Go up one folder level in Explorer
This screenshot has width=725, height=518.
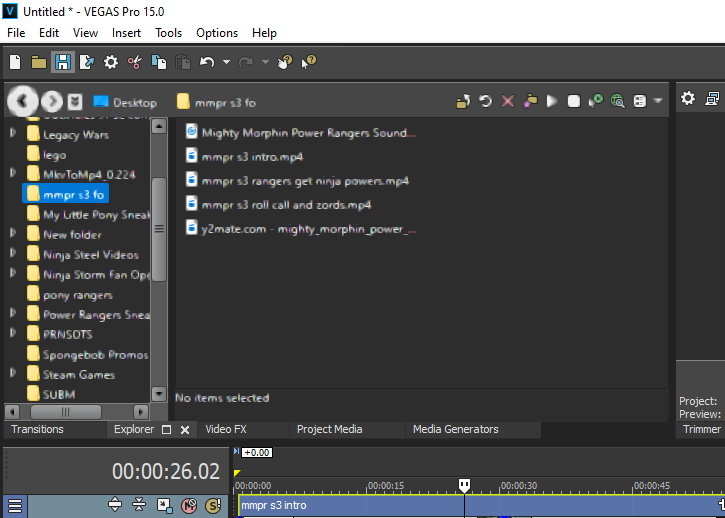click(463, 101)
